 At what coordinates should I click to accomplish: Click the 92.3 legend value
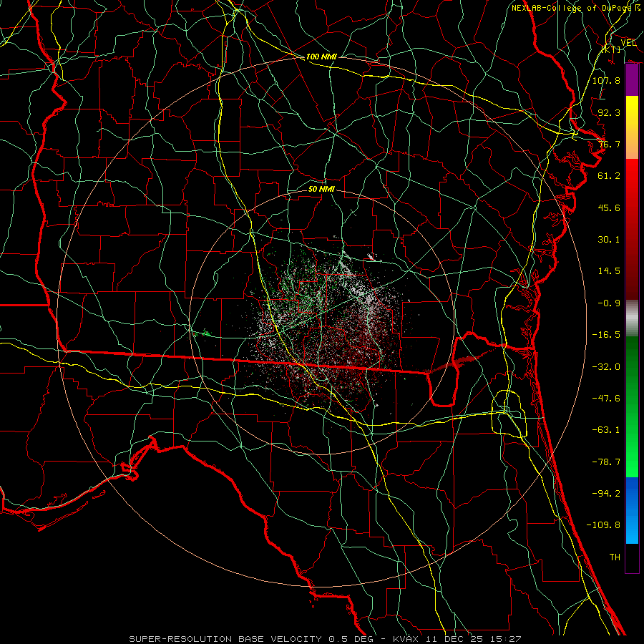pos(609,112)
